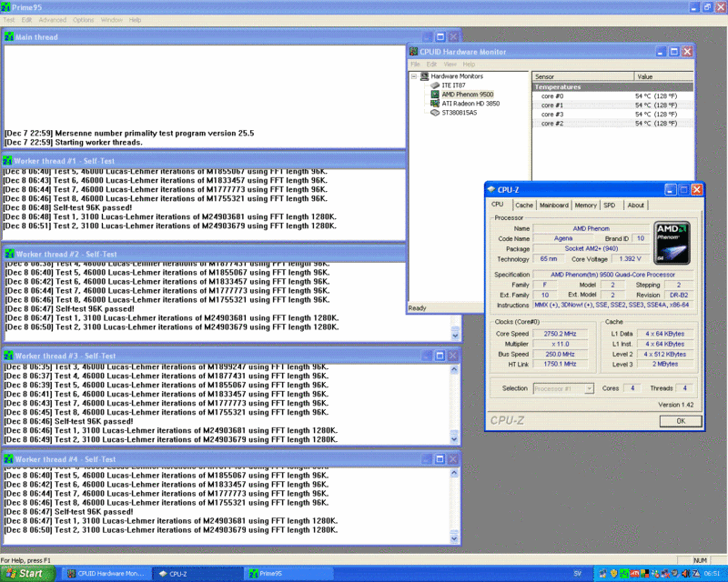
Task: Switch to the Mainboard tab in CPU-Z
Action: 553,206
